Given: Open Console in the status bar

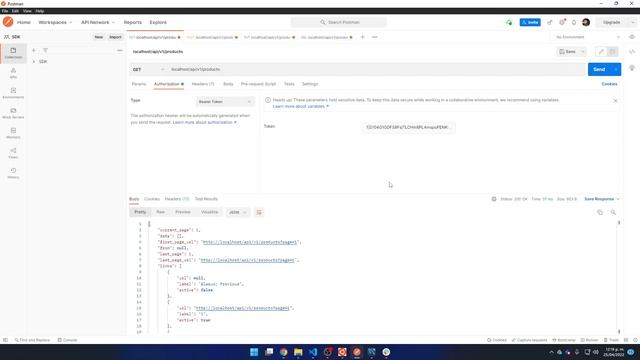Looking at the screenshot, I should coord(67,340).
